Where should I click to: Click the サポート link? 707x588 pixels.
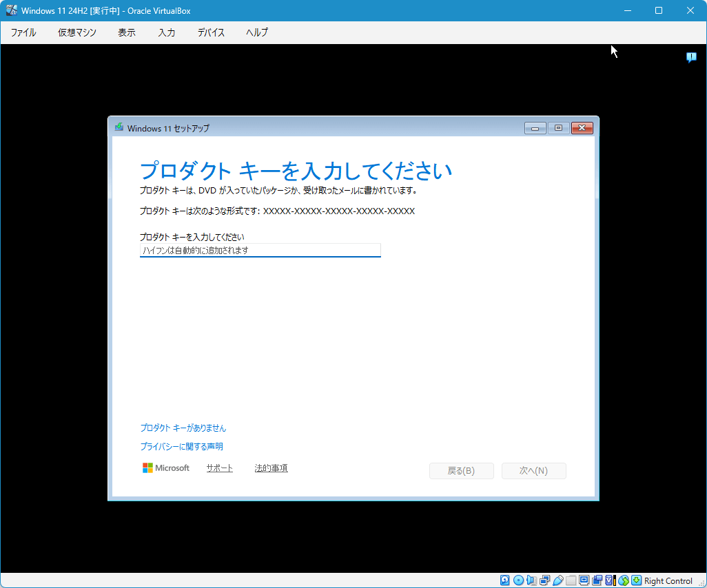(219, 468)
